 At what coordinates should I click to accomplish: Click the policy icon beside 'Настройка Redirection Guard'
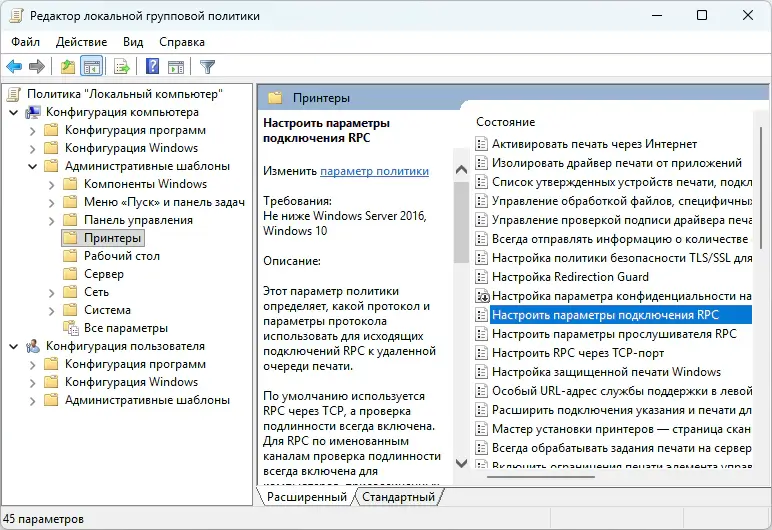(x=481, y=277)
